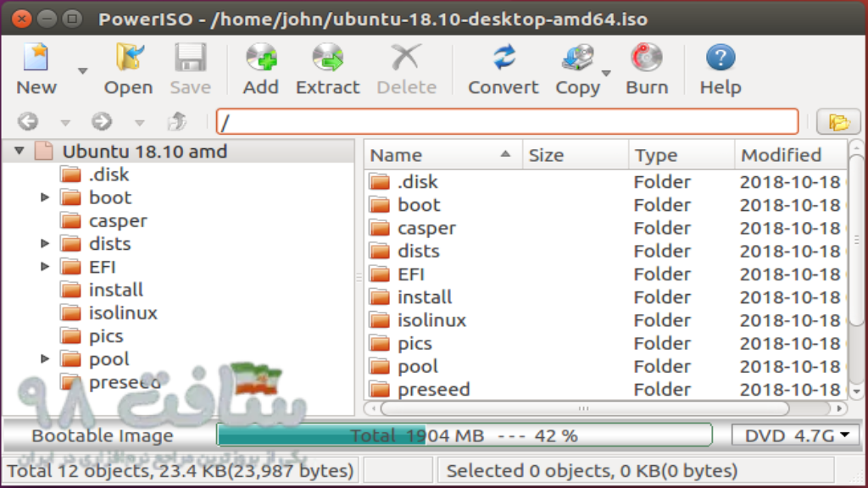
Task: Create a new image with New icon
Action: click(36, 58)
